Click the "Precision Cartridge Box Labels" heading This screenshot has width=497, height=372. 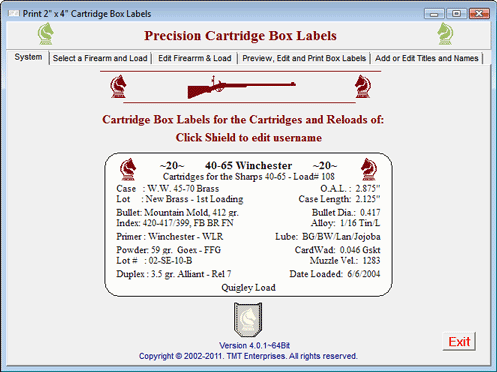pyautogui.click(x=240, y=36)
